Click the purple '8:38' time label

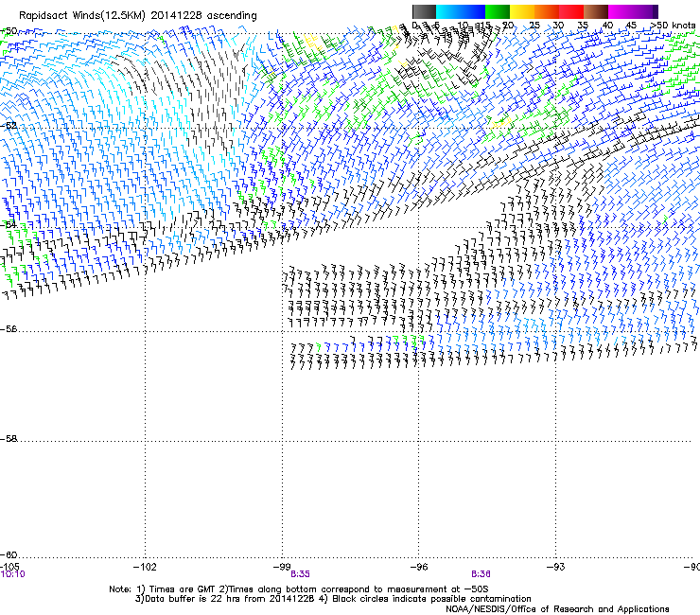(x=481, y=574)
